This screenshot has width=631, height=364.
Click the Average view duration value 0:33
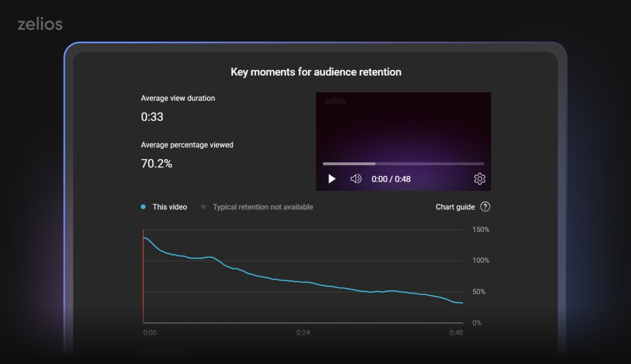coord(152,116)
